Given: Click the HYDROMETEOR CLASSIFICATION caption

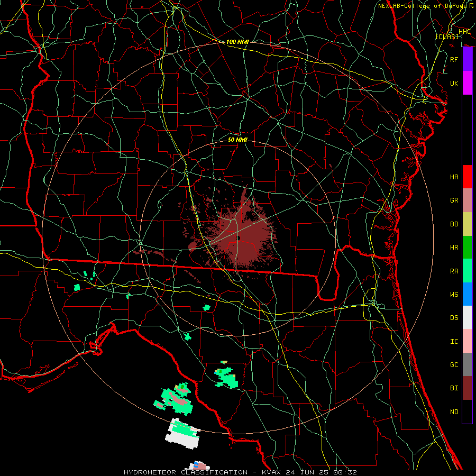Looking at the screenshot, I should pyautogui.click(x=186, y=472).
